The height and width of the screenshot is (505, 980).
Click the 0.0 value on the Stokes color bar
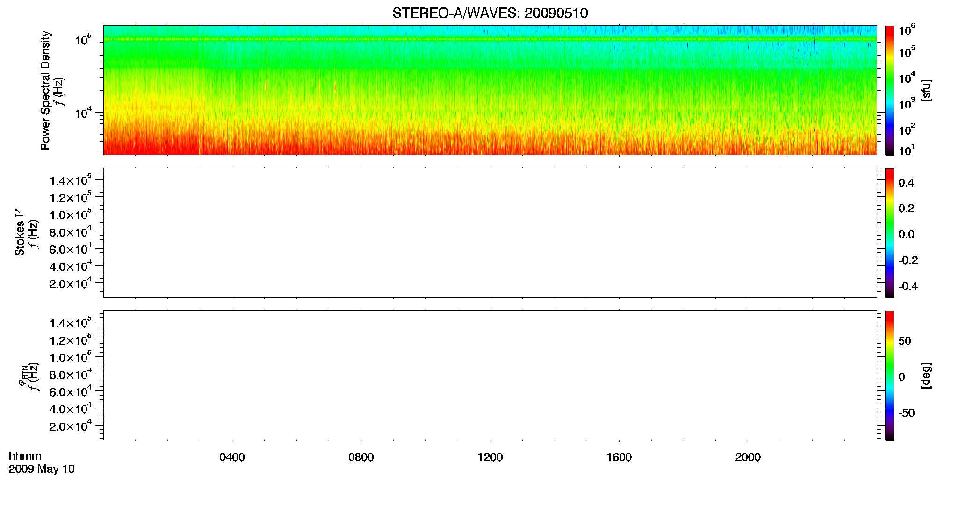(906, 235)
